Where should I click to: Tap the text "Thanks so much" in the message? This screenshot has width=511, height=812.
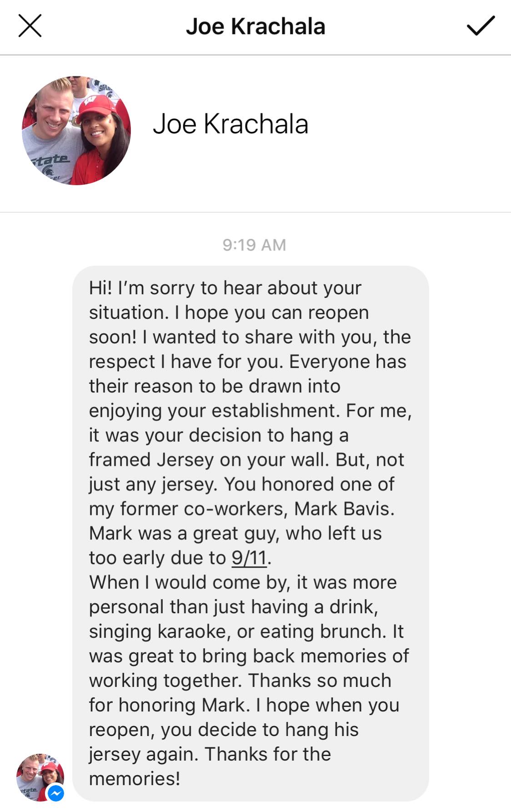point(320,681)
